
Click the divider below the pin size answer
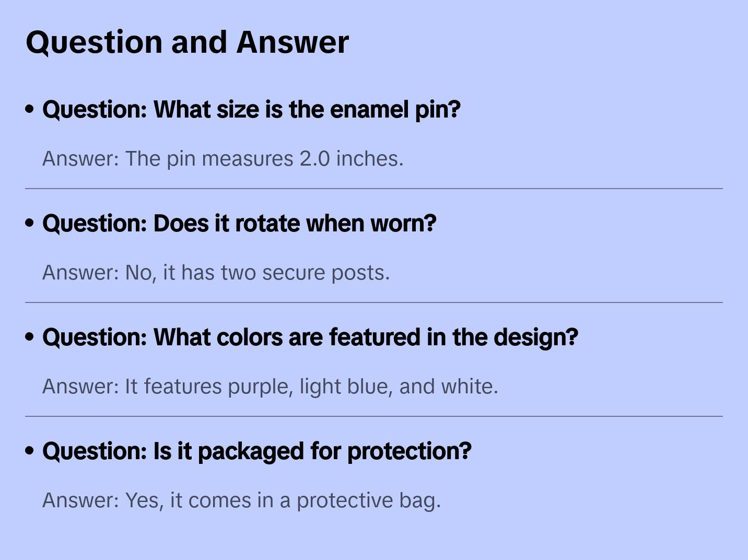[374, 189]
